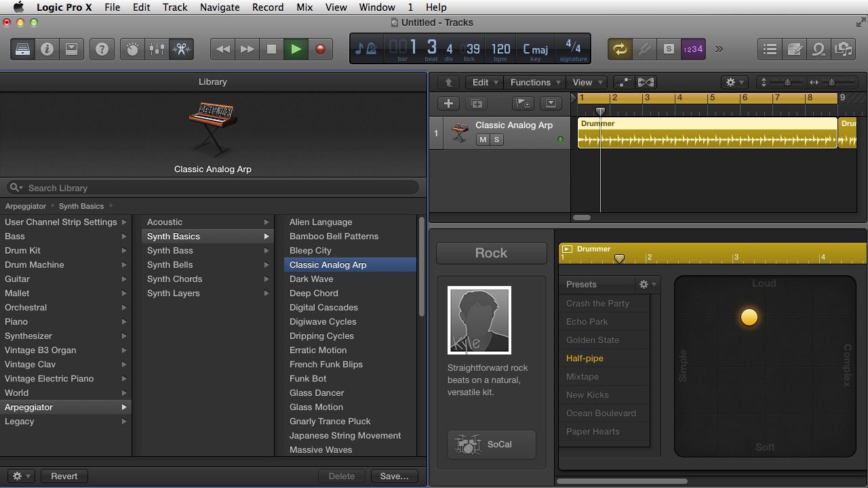Mute the Classic Analog Arp track
The width and height of the screenshot is (868, 488).
[x=483, y=140]
